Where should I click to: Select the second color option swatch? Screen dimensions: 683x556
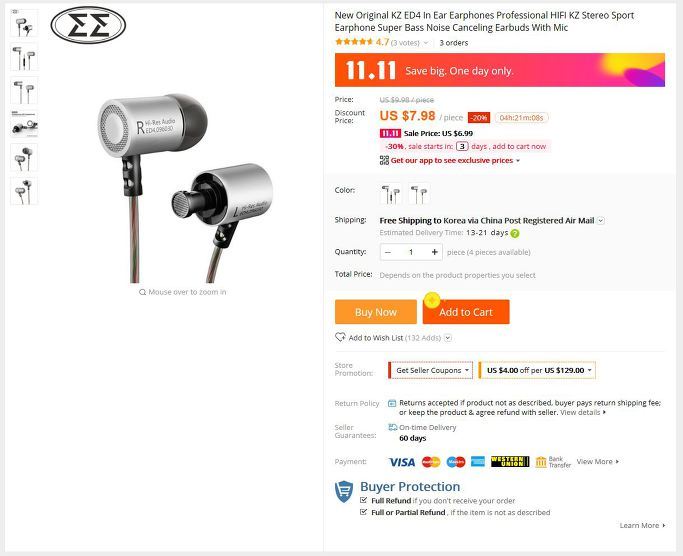pos(419,194)
